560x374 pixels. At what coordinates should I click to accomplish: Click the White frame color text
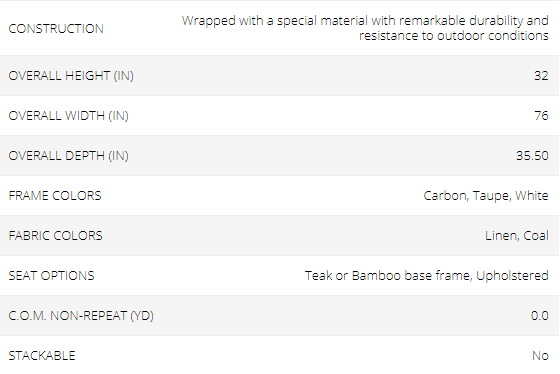[x=532, y=196]
